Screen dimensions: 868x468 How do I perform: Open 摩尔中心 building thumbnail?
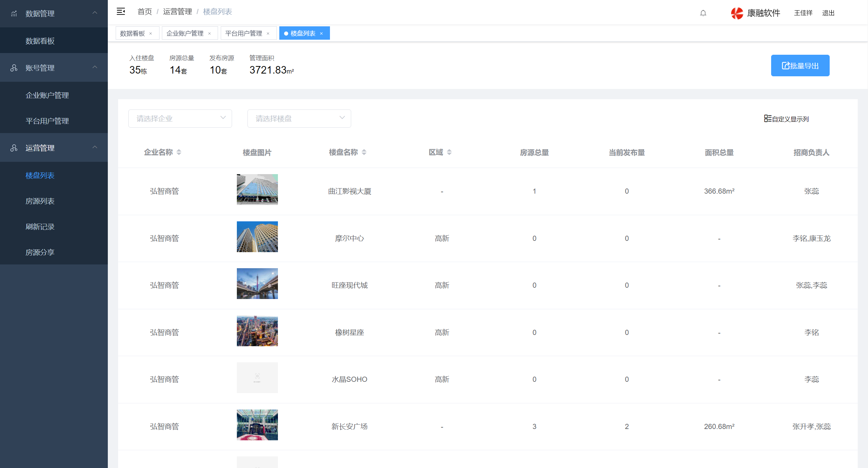coord(257,237)
